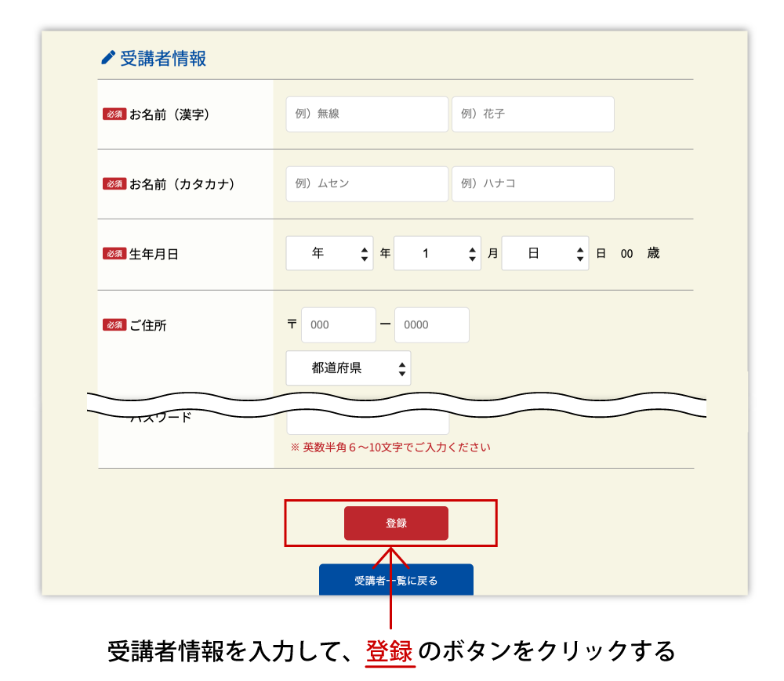
Task: Select the 000 postal code field
Action: pyautogui.click(x=339, y=324)
